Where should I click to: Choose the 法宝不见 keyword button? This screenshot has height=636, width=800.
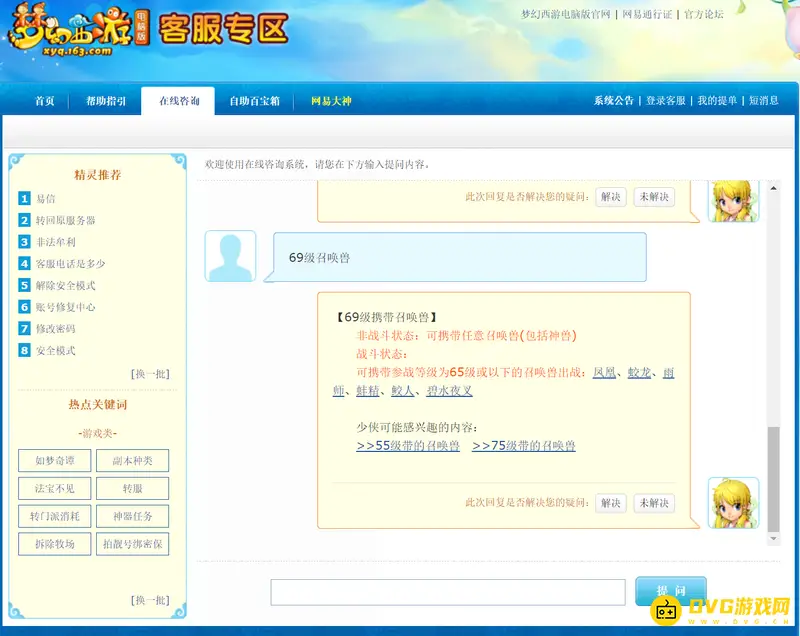(55, 488)
